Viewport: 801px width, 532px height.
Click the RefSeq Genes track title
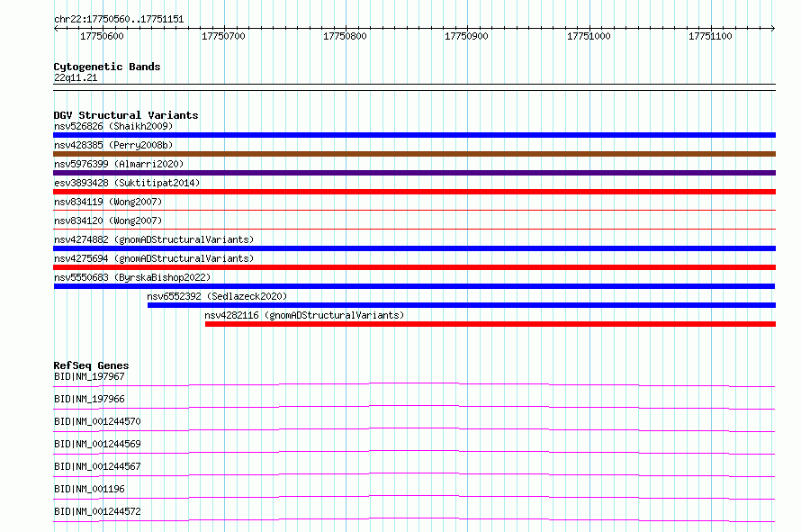[91, 365]
